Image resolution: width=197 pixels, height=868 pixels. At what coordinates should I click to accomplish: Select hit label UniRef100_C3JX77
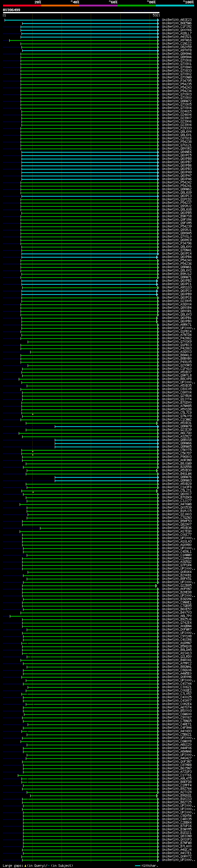(x=177, y=501)
